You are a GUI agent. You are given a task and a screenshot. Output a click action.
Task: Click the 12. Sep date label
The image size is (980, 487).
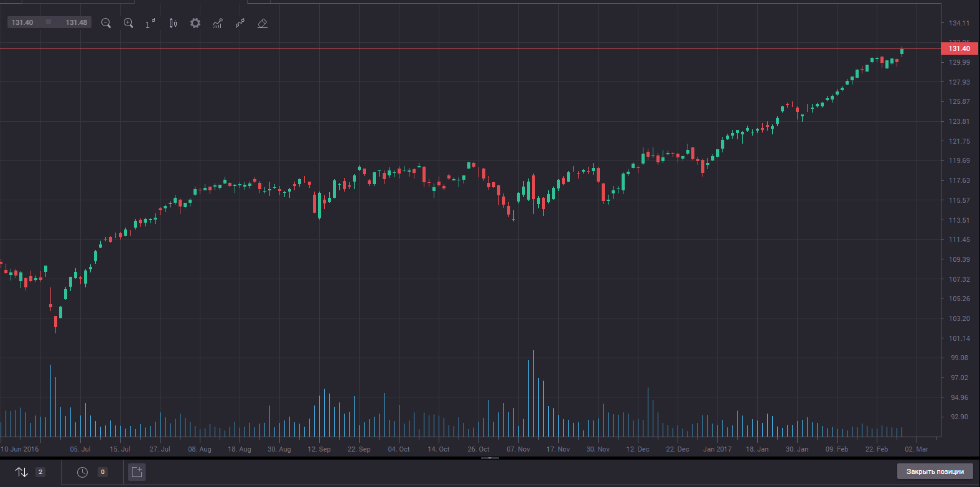pos(319,449)
